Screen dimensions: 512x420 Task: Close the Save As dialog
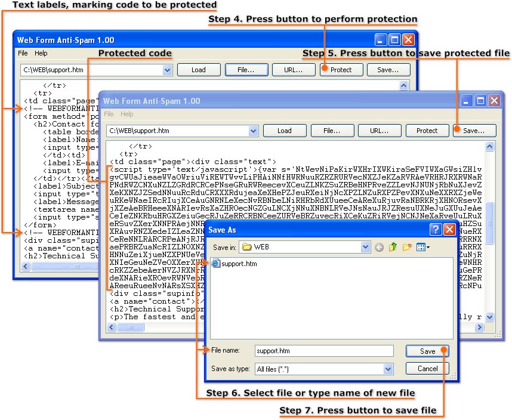[x=449, y=230]
